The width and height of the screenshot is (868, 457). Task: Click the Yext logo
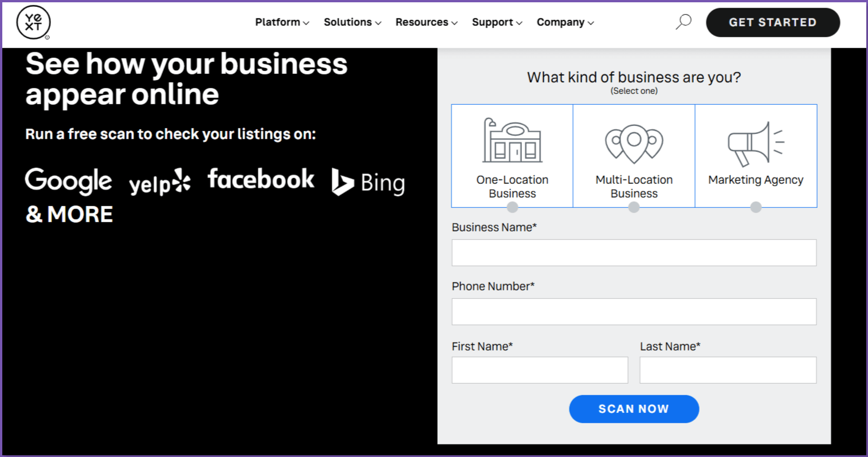(x=33, y=23)
